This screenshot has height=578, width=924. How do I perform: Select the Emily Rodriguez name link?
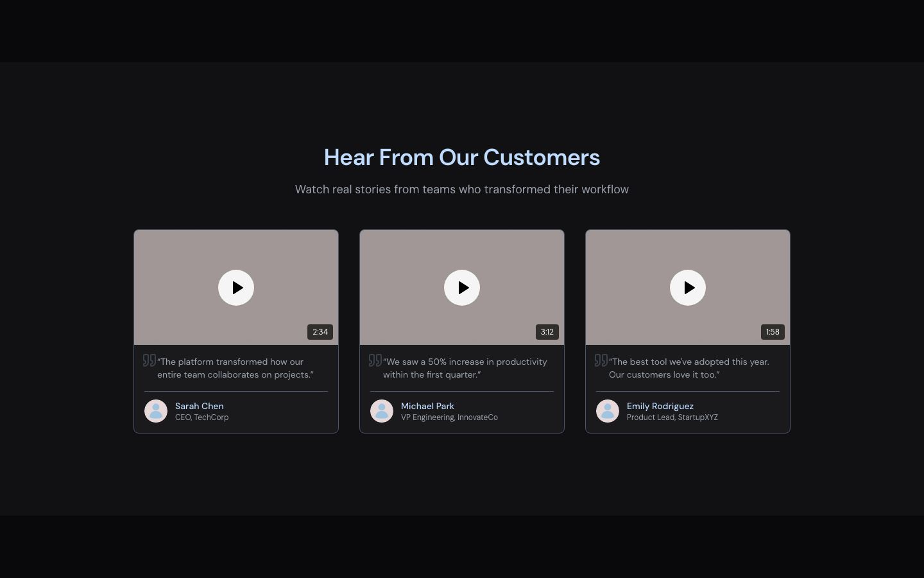(x=660, y=406)
